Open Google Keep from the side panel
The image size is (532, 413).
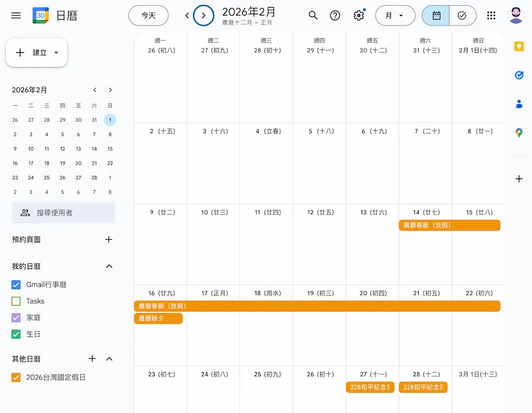[x=519, y=46]
